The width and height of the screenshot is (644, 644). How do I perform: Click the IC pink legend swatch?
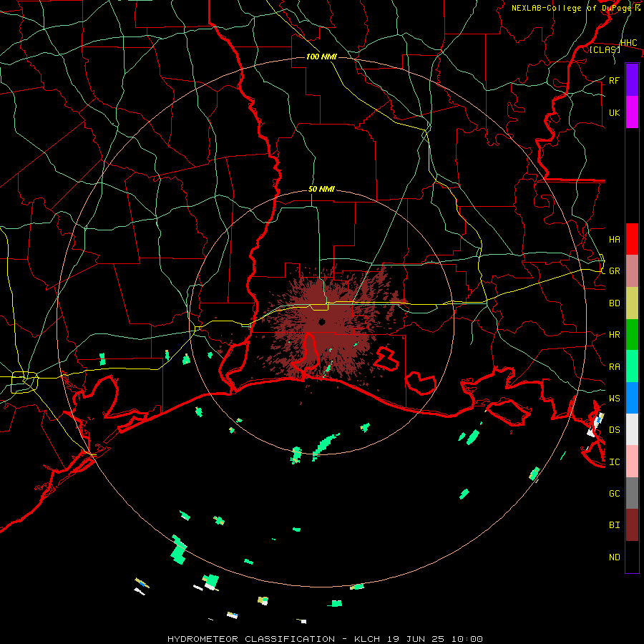click(632, 462)
